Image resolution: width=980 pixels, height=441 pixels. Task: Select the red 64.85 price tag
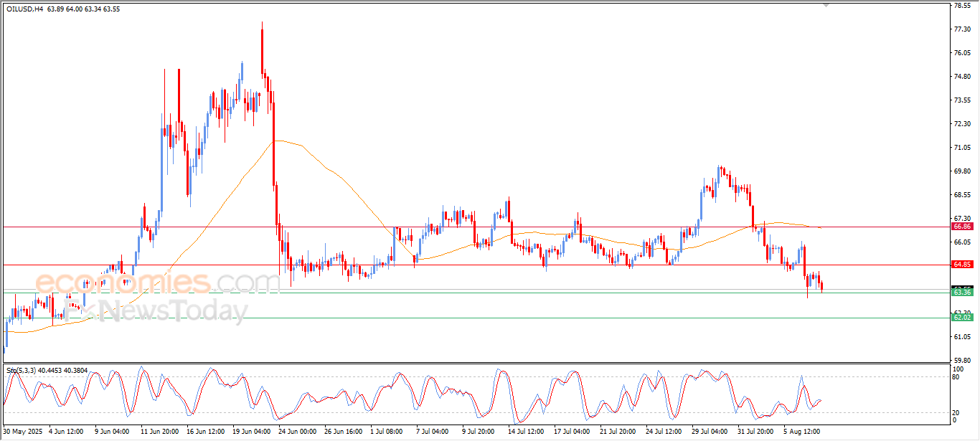[962, 265]
